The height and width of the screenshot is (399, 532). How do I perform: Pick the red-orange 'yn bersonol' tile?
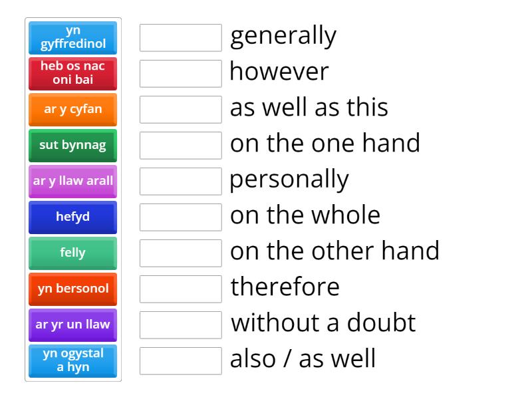pyautogui.click(x=72, y=289)
